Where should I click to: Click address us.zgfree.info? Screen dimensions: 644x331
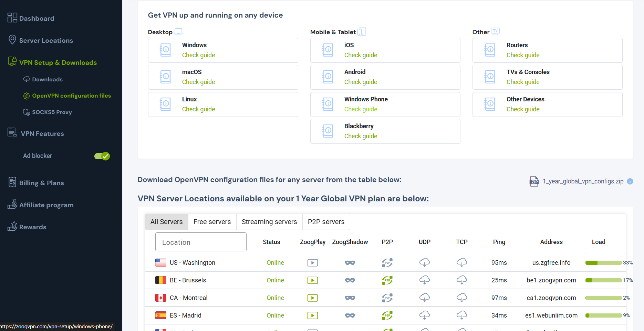pos(551,263)
